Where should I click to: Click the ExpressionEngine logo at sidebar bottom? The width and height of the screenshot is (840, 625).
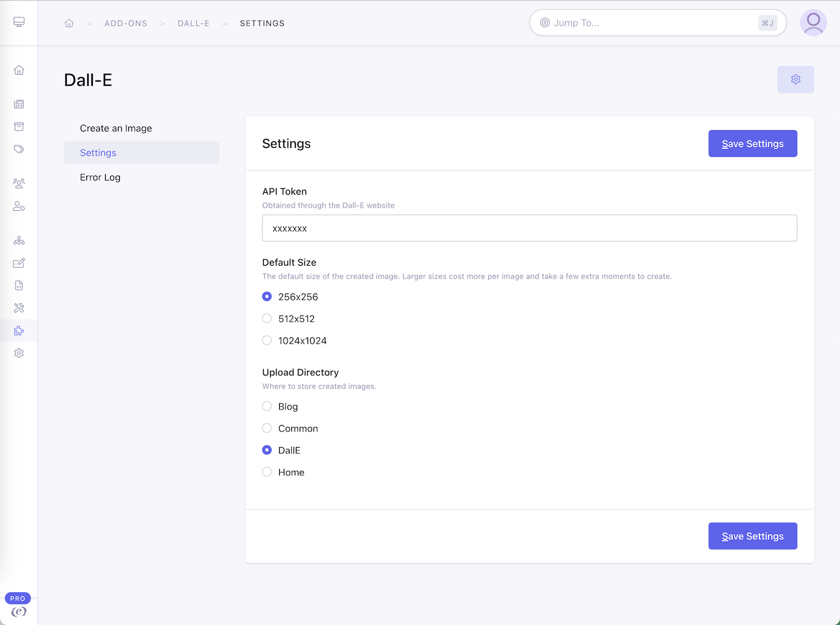[x=19, y=611]
